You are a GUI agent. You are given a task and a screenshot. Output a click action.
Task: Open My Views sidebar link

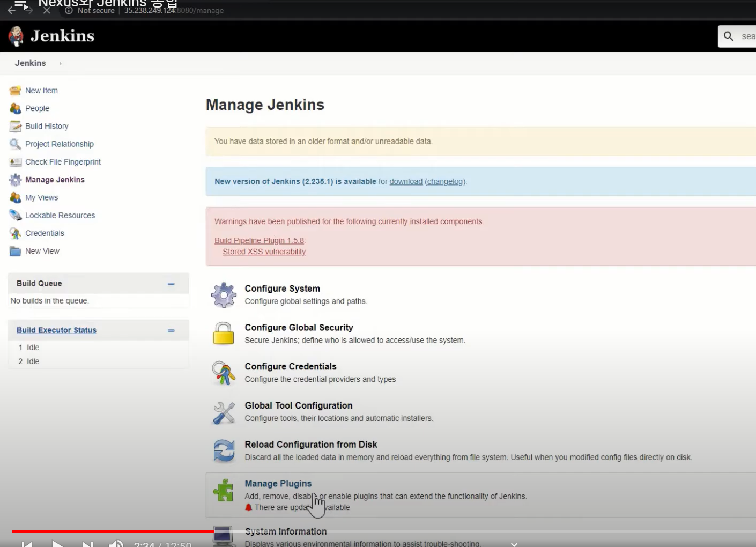tap(41, 197)
